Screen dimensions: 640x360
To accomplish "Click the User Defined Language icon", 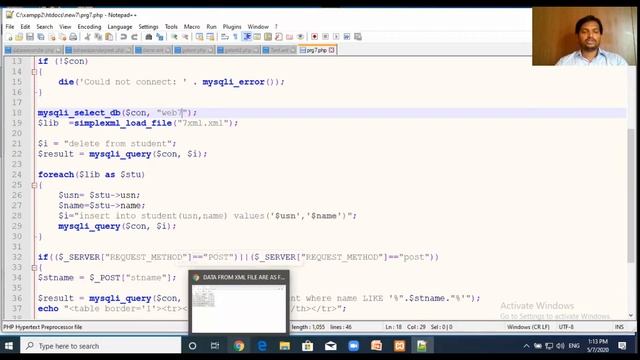I will (257, 37).
